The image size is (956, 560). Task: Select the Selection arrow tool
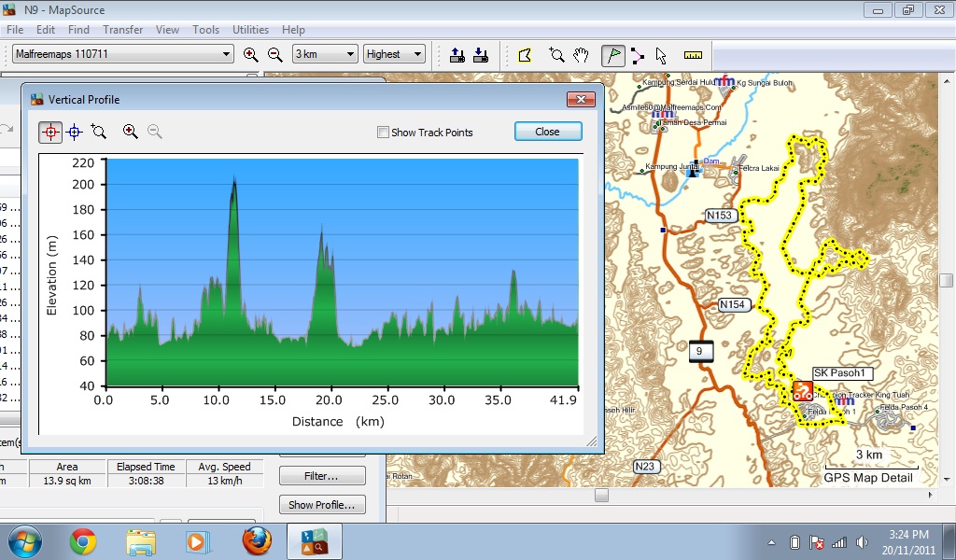[661, 55]
